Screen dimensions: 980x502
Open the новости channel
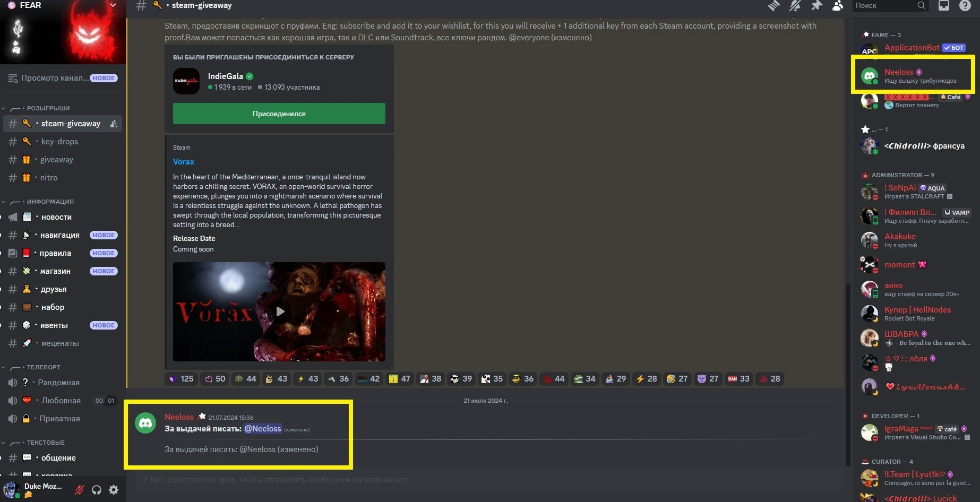click(63, 217)
